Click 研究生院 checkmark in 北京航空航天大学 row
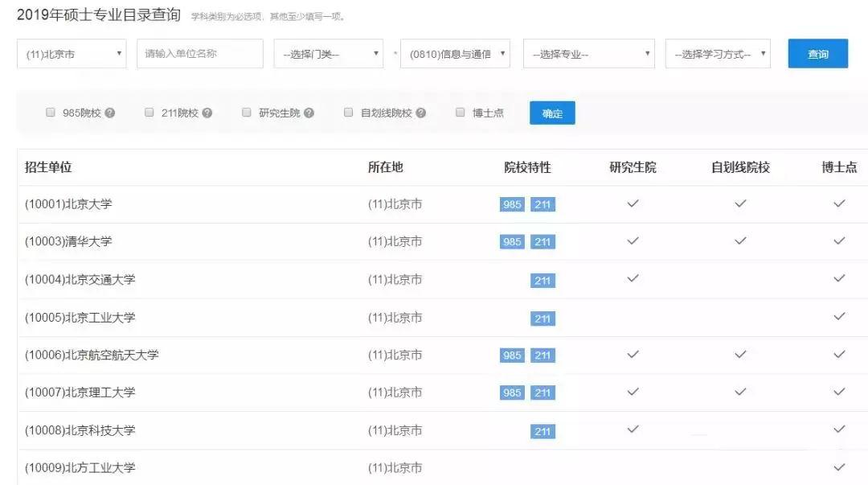 633,354
